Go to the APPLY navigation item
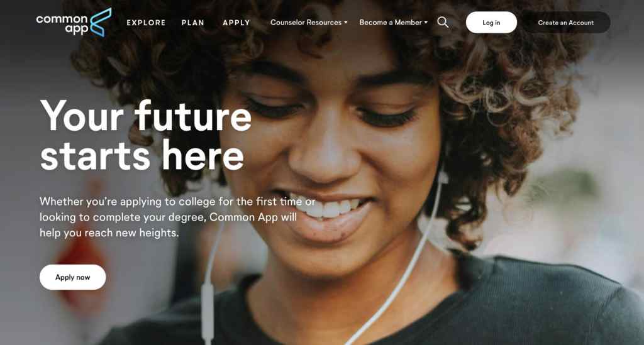The height and width of the screenshot is (345, 644). click(x=236, y=23)
